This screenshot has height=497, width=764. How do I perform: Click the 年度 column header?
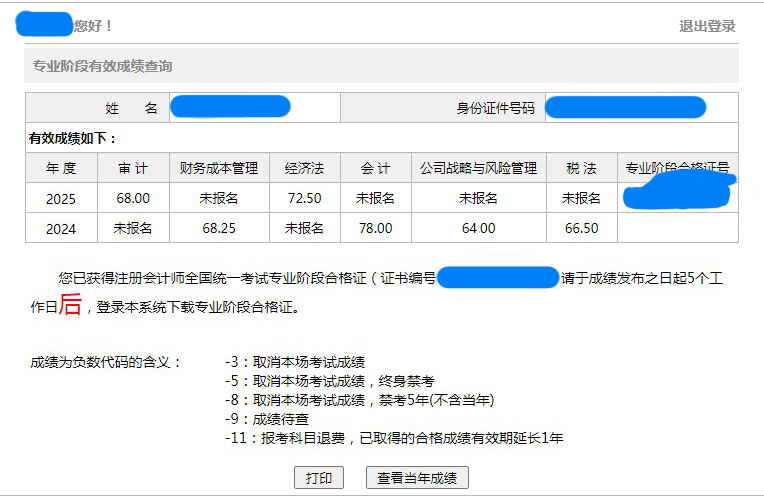tap(61, 168)
